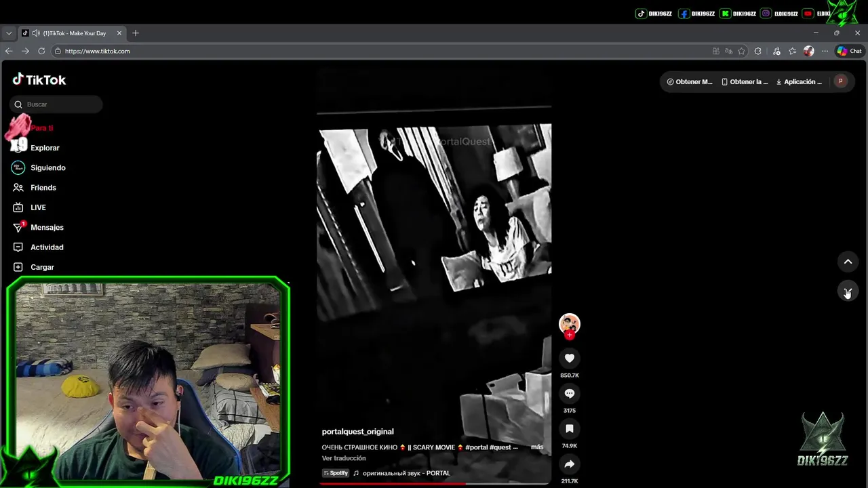This screenshot has width=868, height=488.
Task: Open Mensajes inbox
Action: pyautogui.click(x=47, y=227)
